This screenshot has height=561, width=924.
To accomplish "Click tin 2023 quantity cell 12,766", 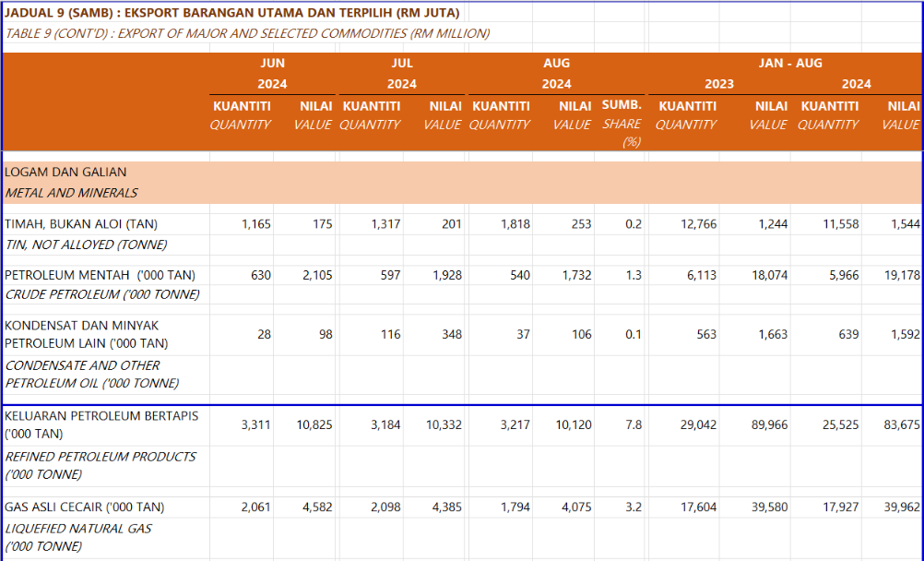I will [698, 224].
